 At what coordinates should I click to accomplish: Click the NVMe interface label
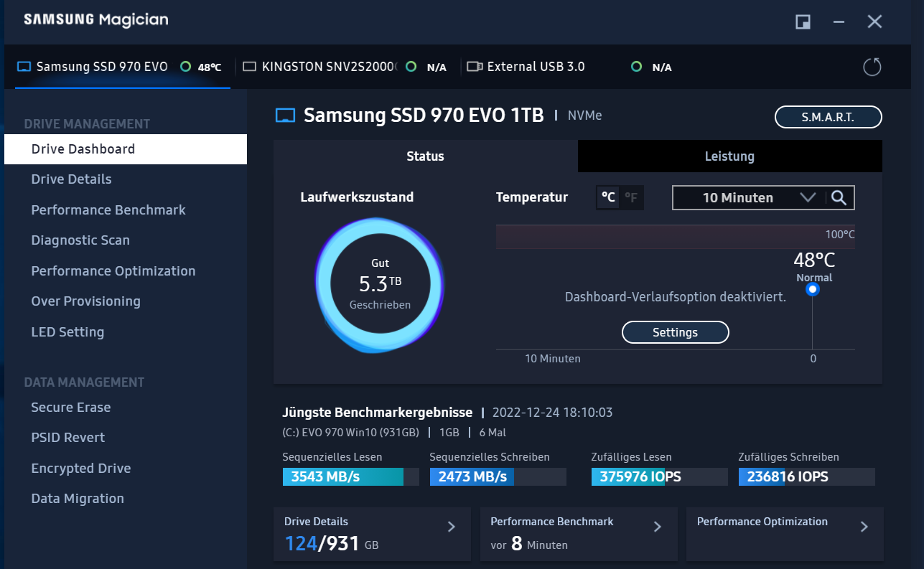(x=584, y=115)
